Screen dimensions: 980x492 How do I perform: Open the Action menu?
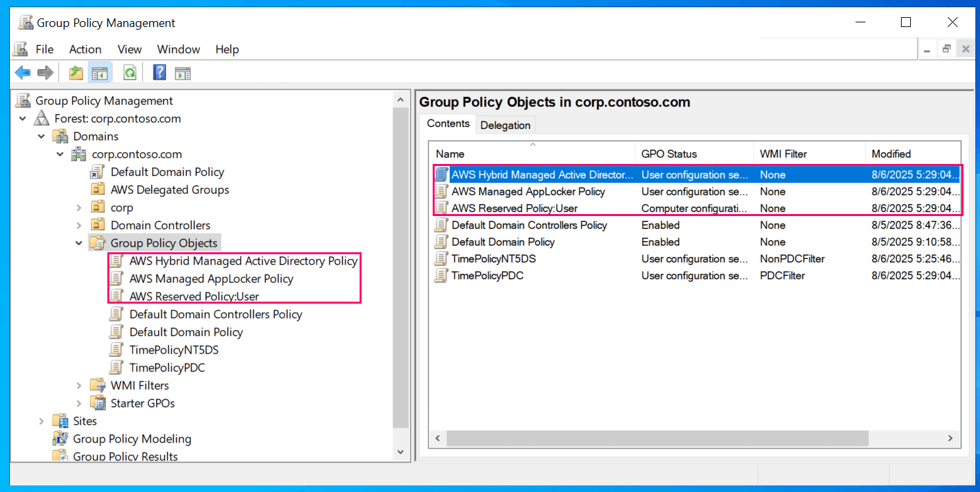(86, 49)
